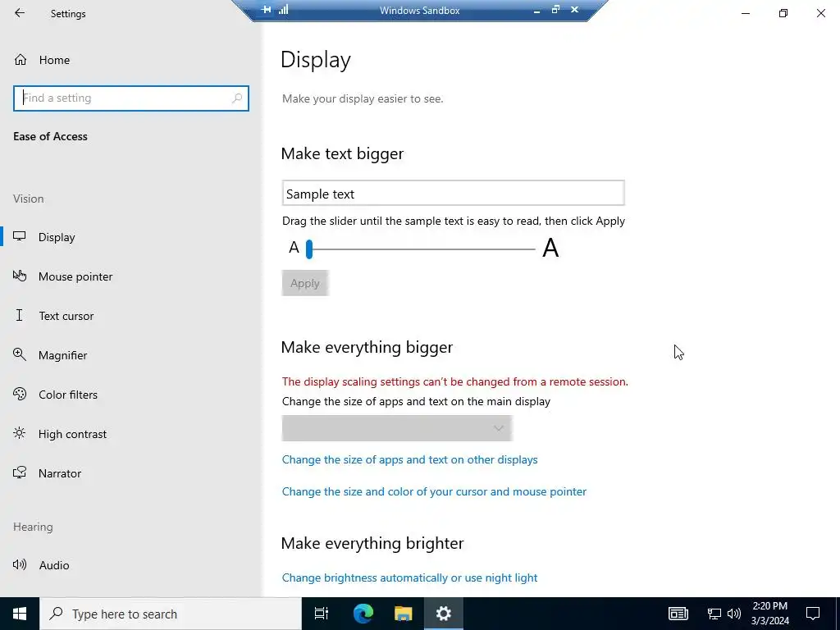Click the large A at the slider end

550,248
